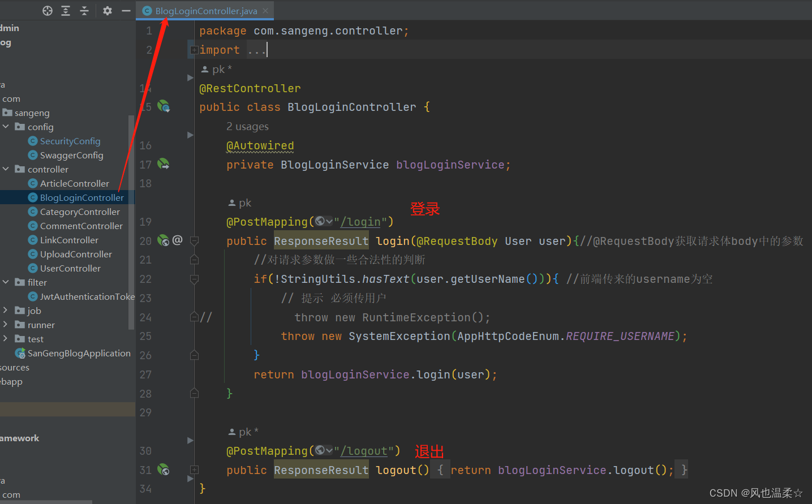The width and height of the screenshot is (812, 504).
Task: Click the Expand All icon in project toolbar
Action: click(66, 11)
